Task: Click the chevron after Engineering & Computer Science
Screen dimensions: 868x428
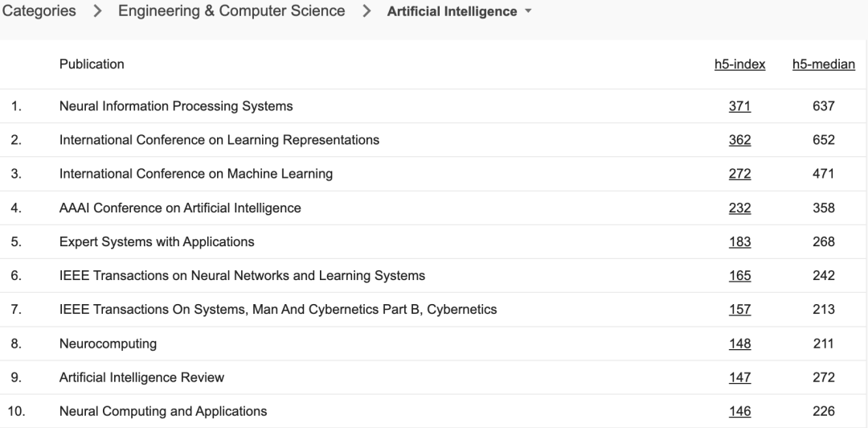Action: tap(366, 11)
